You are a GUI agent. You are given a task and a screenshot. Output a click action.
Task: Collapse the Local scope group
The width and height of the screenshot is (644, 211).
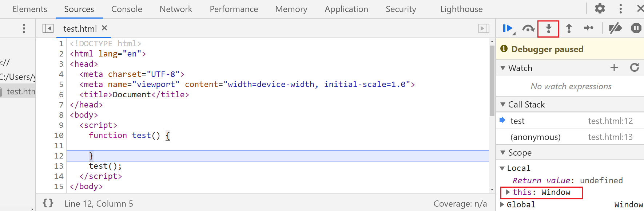pyautogui.click(x=502, y=168)
